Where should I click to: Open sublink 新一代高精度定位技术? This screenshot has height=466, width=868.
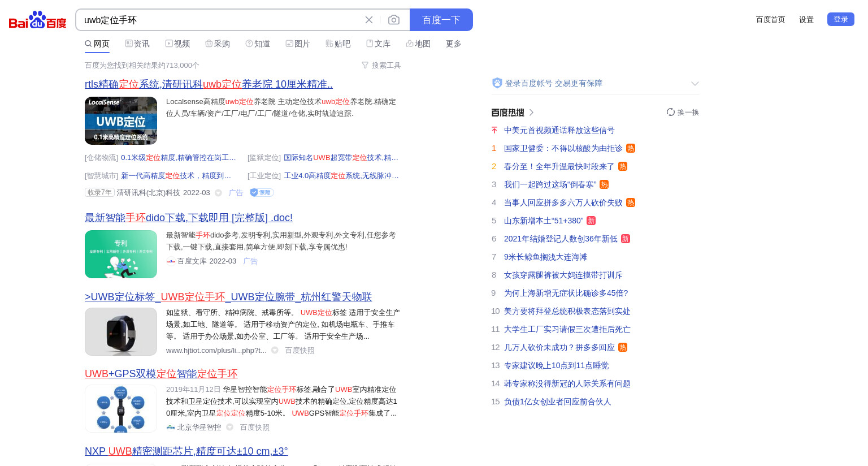(x=176, y=176)
